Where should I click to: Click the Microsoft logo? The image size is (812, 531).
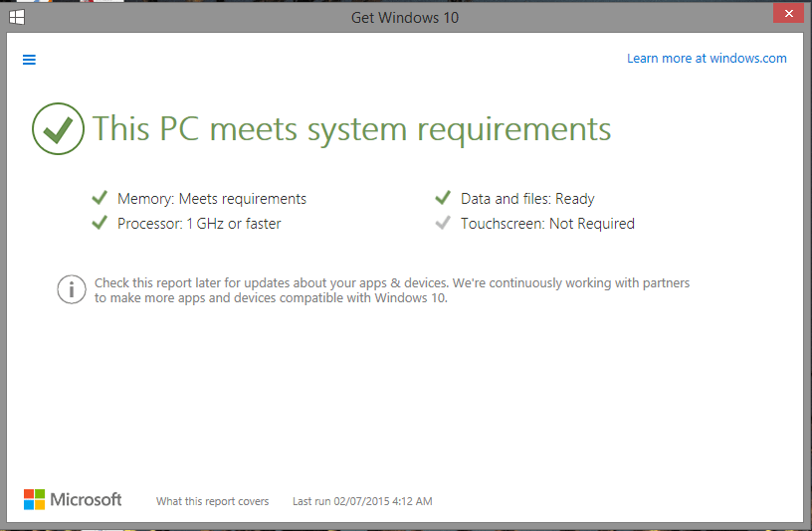click(x=73, y=499)
